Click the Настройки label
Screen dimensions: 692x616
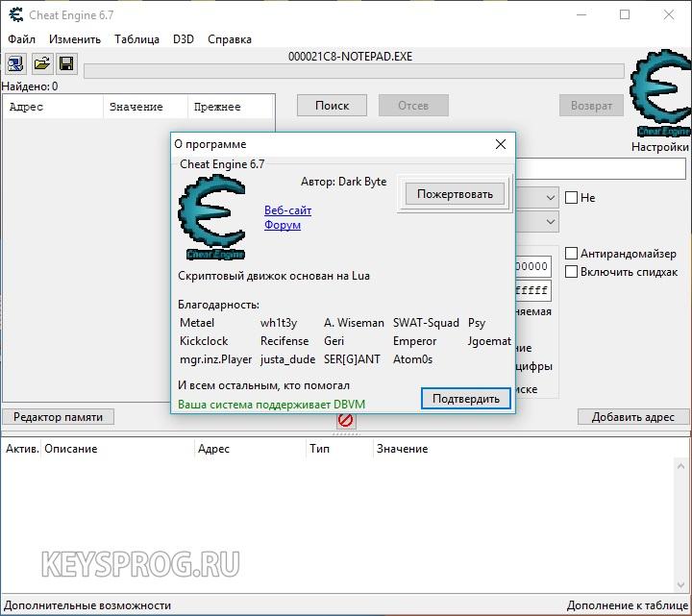coord(659,146)
